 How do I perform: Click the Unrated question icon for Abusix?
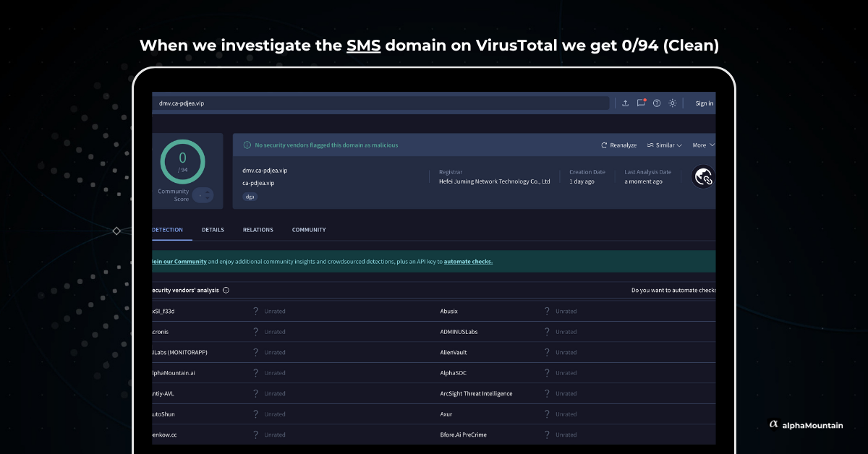click(547, 312)
